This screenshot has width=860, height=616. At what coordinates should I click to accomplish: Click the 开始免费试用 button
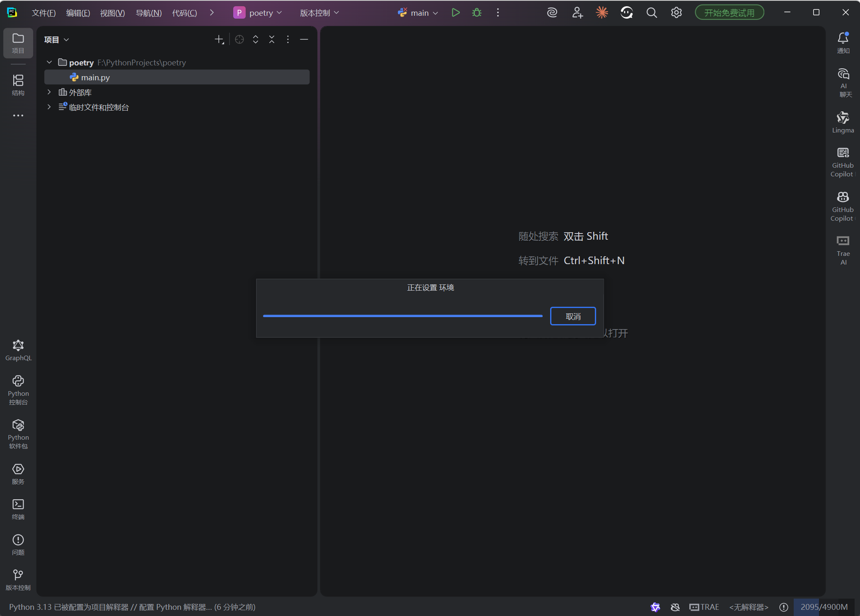tap(729, 13)
